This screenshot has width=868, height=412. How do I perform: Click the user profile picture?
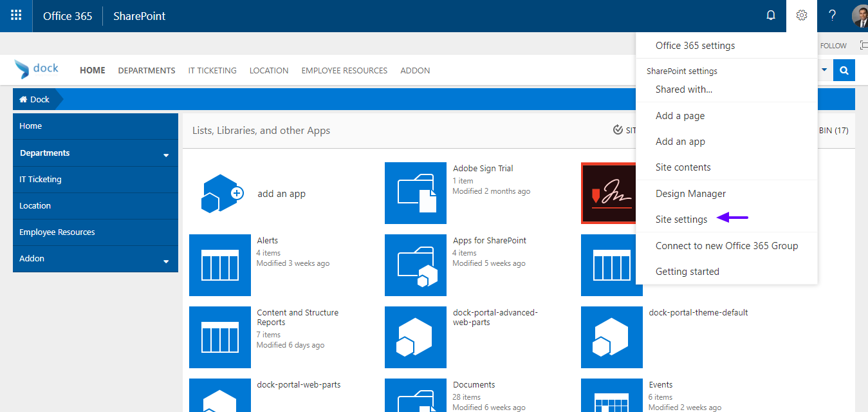coord(860,15)
